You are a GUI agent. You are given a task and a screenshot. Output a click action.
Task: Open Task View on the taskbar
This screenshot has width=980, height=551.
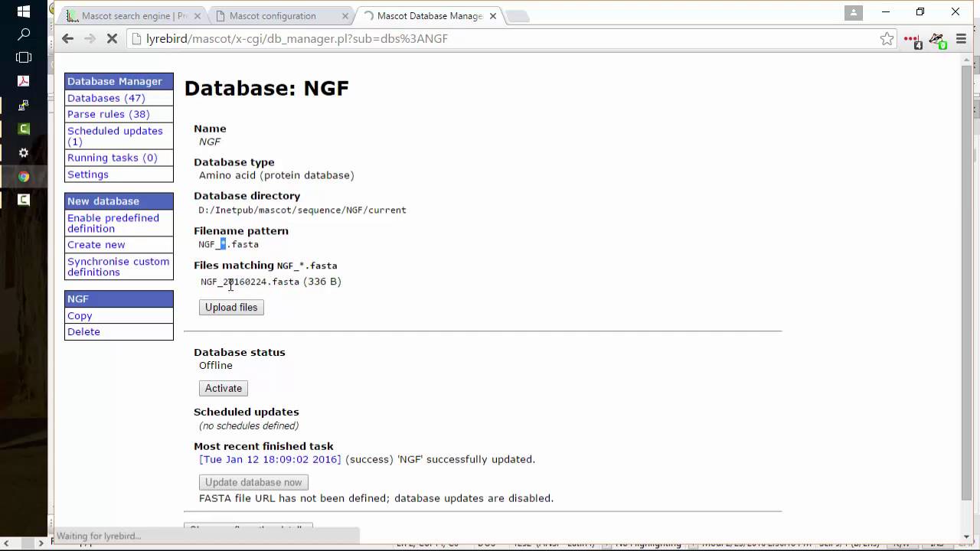[x=24, y=57]
